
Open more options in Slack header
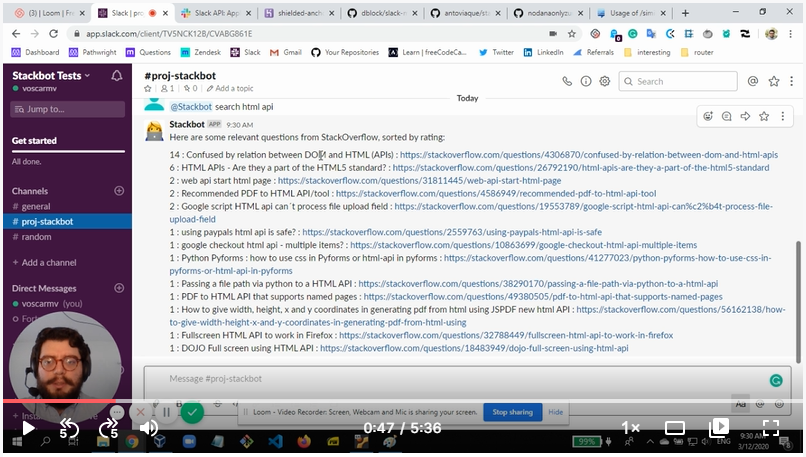792,81
